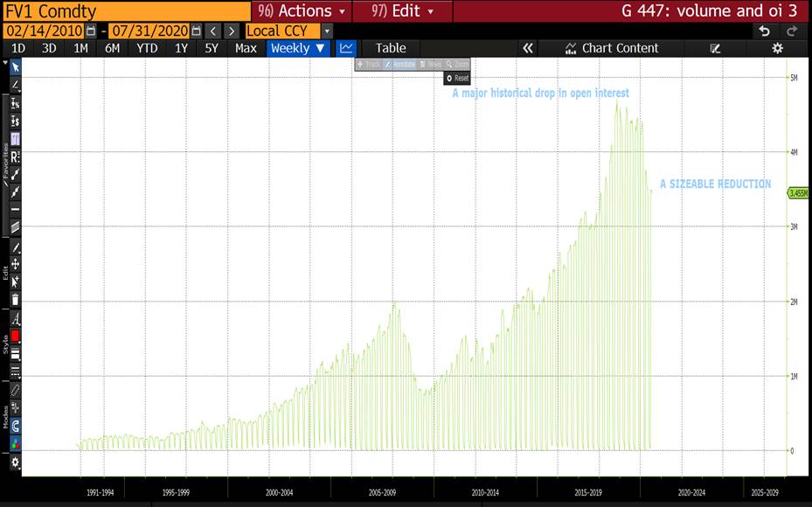Toggle the Annotate mode button
The height and width of the screenshot is (507, 812).
pyautogui.click(x=399, y=65)
